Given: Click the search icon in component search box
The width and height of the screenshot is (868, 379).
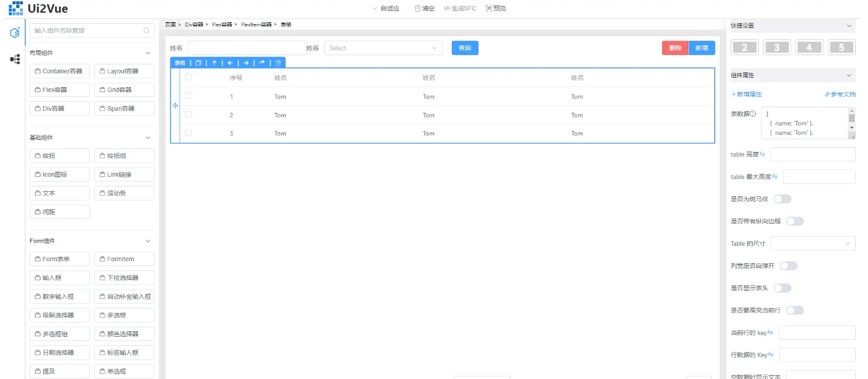Looking at the screenshot, I should [x=146, y=31].
